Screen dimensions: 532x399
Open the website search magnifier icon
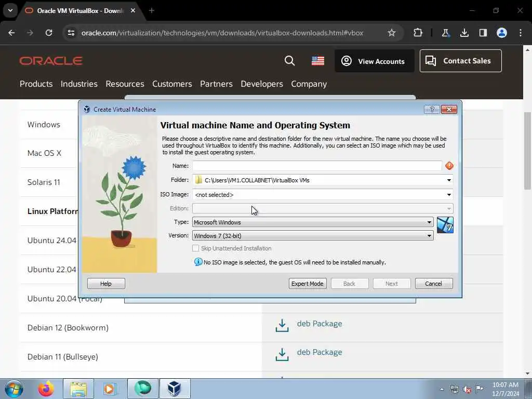click(289, 61)
